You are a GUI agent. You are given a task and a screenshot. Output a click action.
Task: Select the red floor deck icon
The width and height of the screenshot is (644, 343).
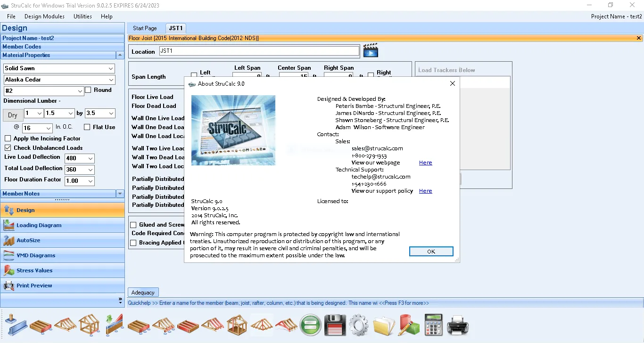pyautogui.click(x=188, y=325)
